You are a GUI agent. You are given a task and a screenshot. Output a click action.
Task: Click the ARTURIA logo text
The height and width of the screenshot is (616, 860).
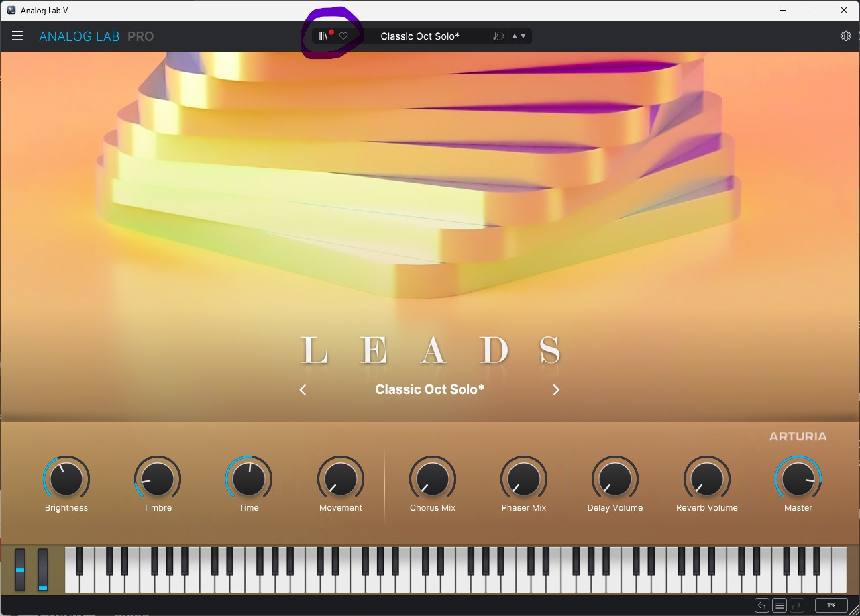point(798,436)
